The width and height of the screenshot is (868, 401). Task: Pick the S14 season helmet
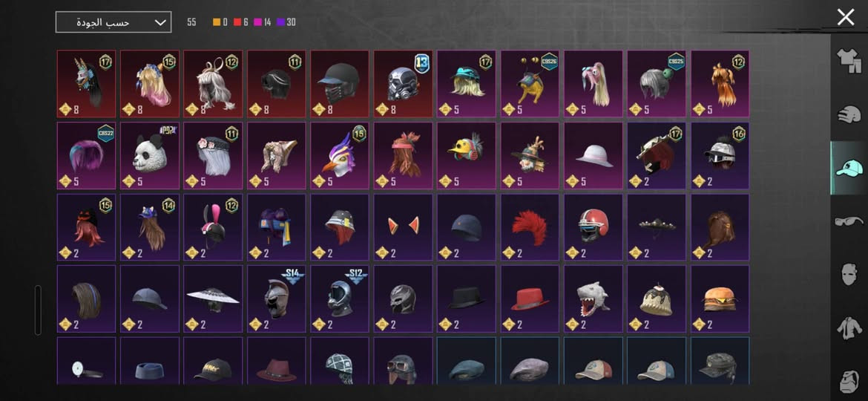277,299
